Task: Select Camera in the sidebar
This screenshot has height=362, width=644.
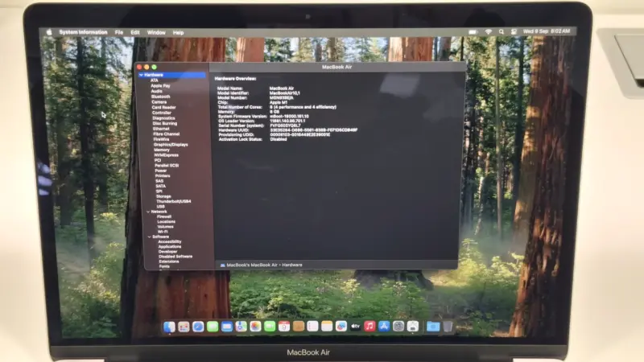Action: [x=159, y=102]
